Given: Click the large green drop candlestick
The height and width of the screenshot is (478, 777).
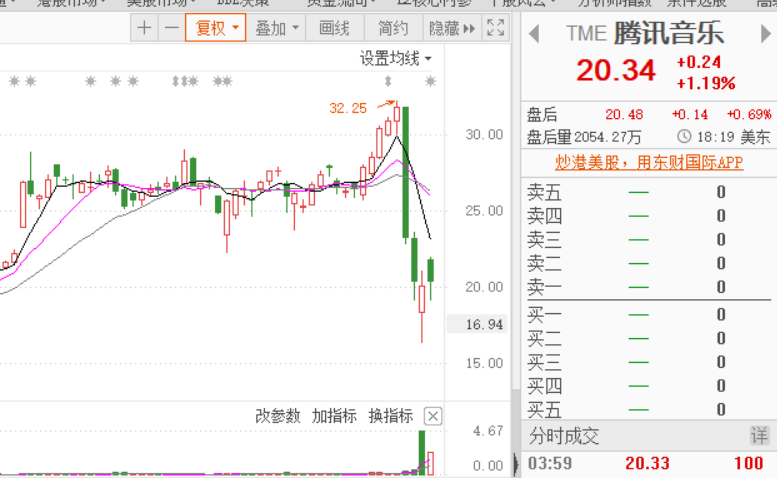Looking at the screenshot, I should coord(405,172).
